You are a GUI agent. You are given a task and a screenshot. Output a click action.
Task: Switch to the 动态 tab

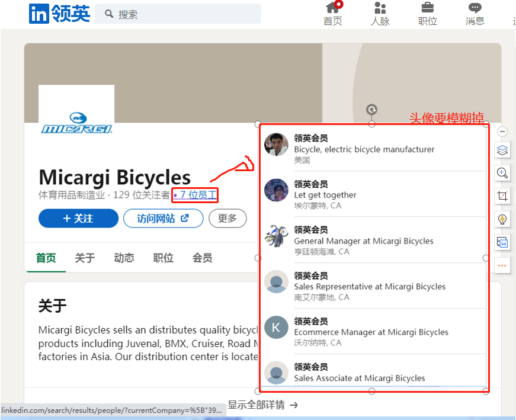click(x=124, y=258)
